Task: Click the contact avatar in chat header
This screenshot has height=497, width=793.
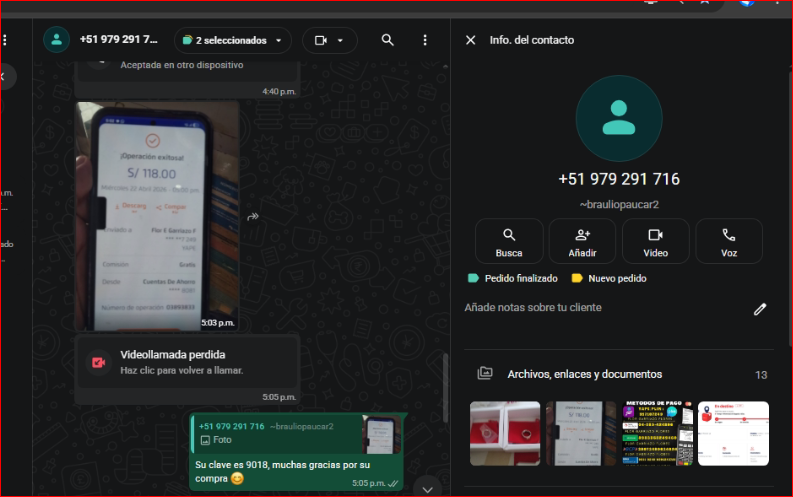Action: pos(57,40)
